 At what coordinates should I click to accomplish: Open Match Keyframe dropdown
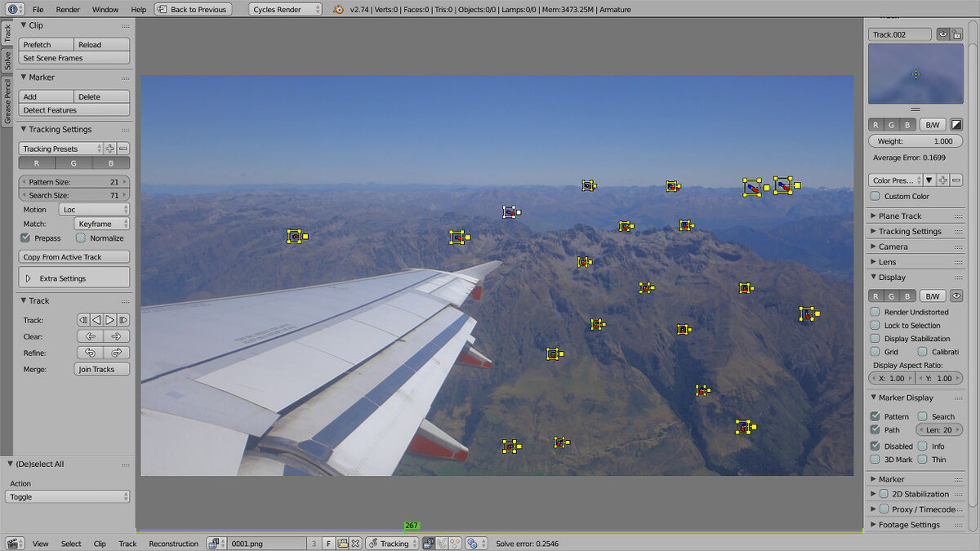(x=101, y=224)
